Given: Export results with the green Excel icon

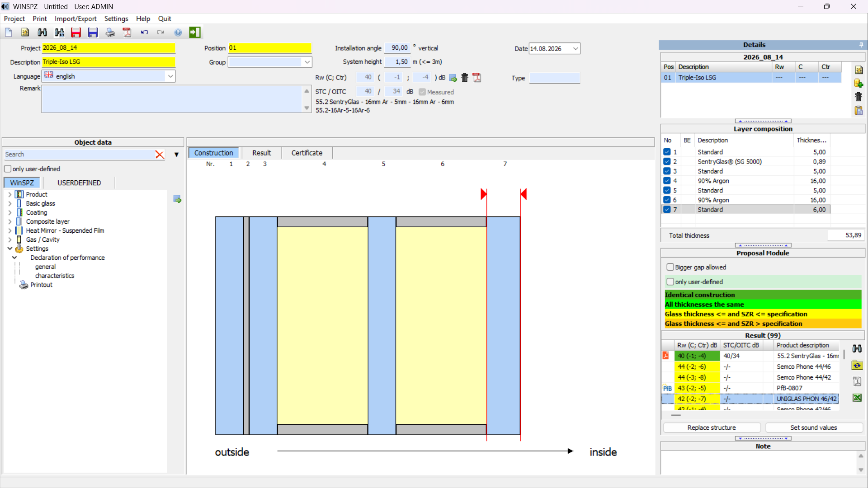Looking at the screenshot, I should 857,398.
